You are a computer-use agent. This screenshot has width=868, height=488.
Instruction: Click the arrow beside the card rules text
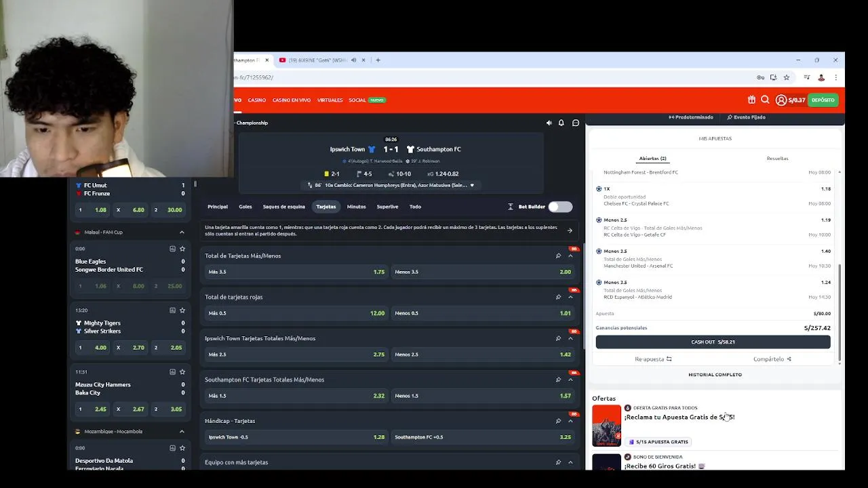[570, 230]
